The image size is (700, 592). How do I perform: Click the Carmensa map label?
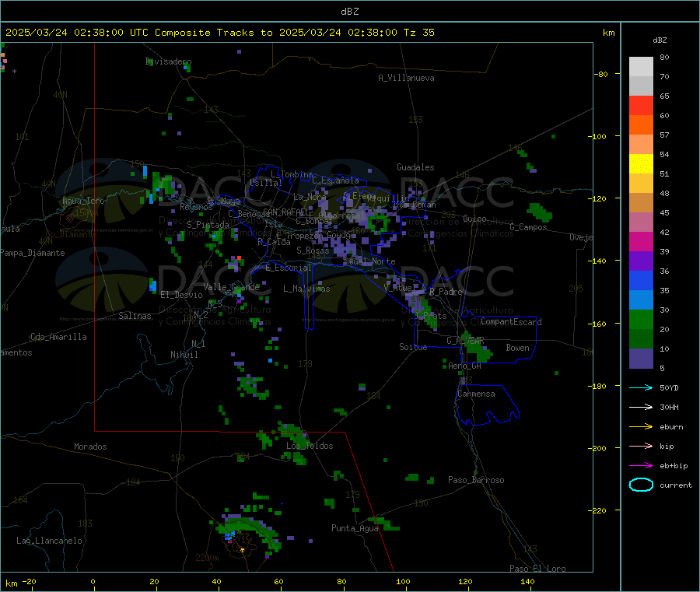tap(476, 394)
